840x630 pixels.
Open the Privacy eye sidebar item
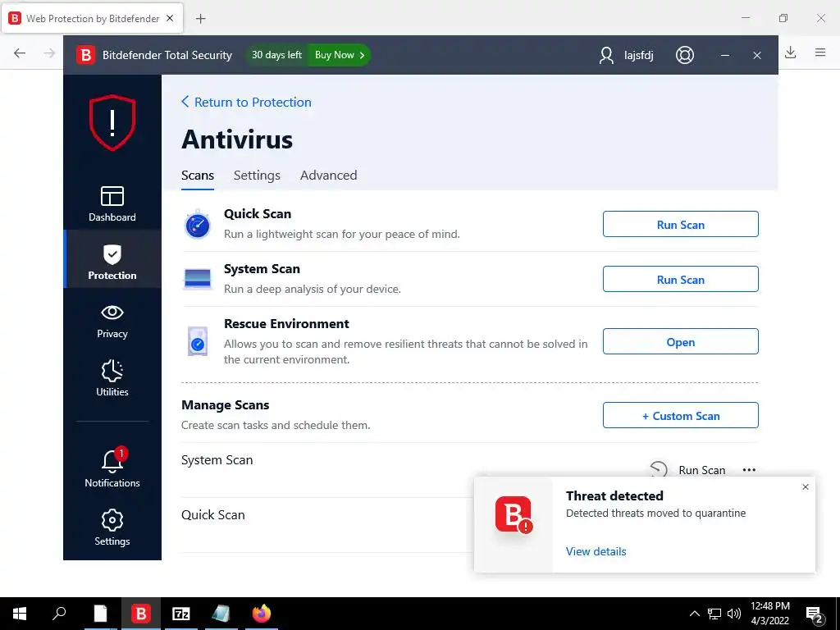tap(112, 321)
